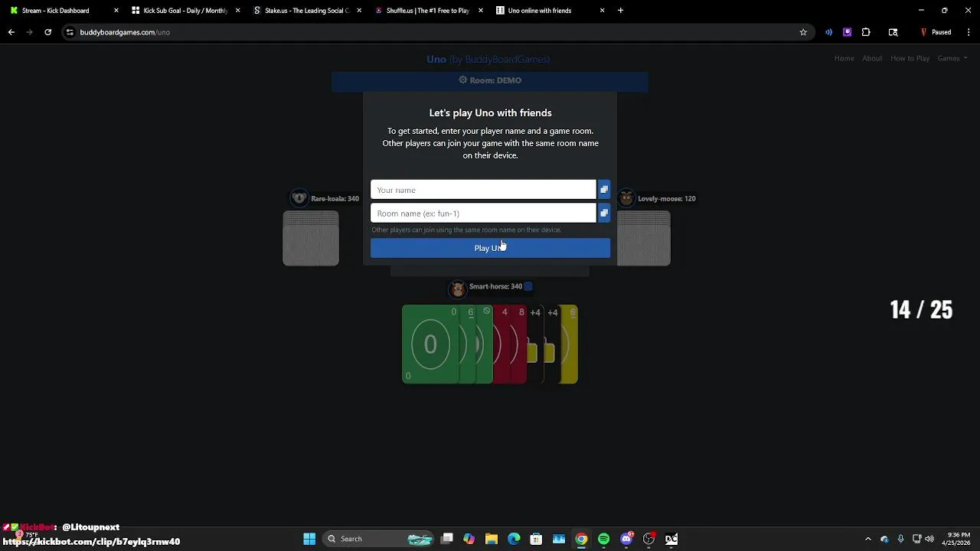Click the gear icon next to Room: DEMO

pos(463,80)
